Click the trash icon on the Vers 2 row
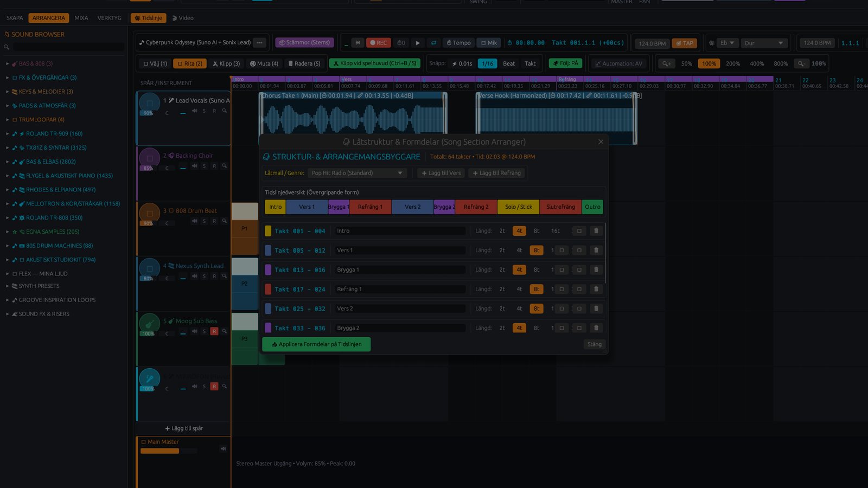This screenshot has width=868, height=488. click(x=596, y=309)
